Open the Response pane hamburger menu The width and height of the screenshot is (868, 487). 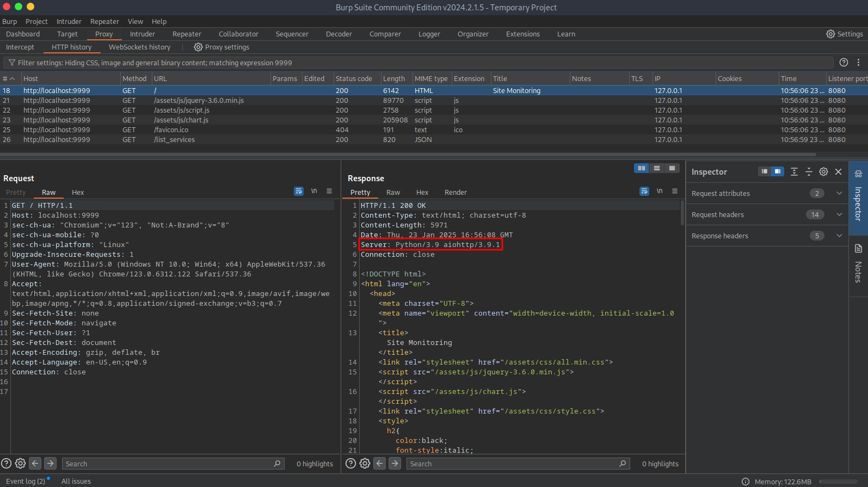[x=675, y=191]
